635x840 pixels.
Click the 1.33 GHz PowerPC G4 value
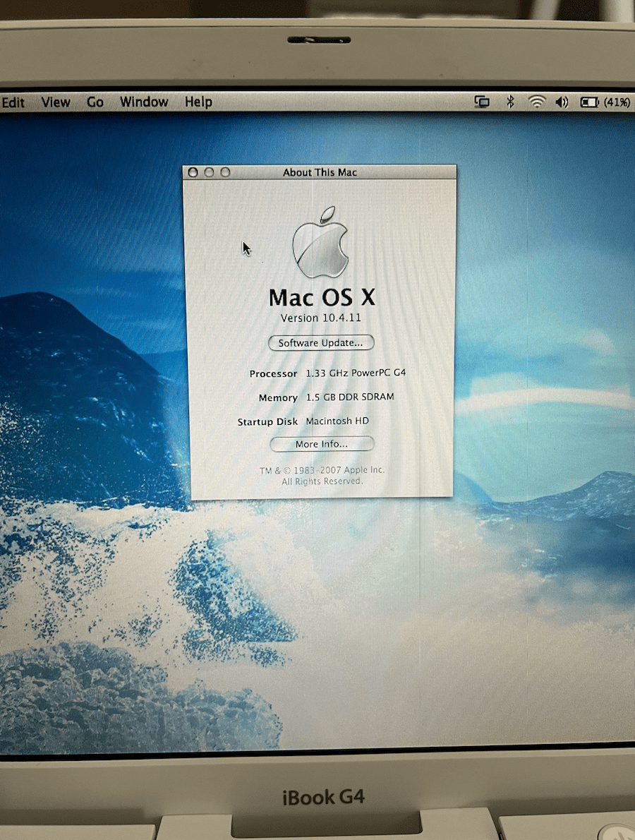[x=356, y=373]
